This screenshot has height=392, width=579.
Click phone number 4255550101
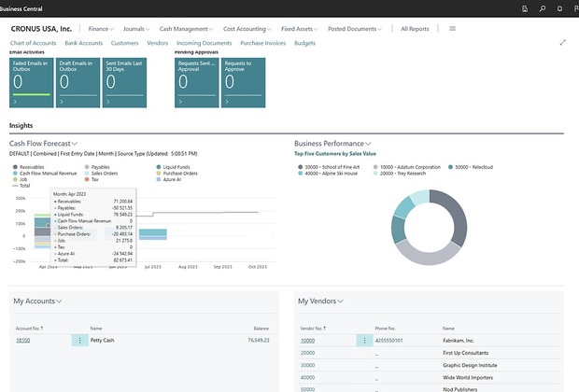tap(388, 341)
